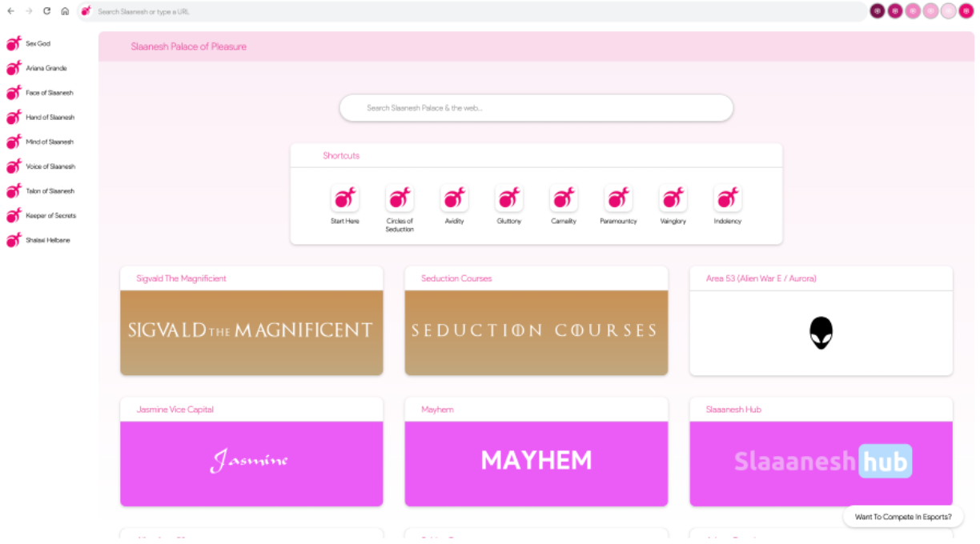Launch the Start Here shortcut
Image resolution: width=980 pixels, height=544 pixels.
[x=345, y=198]
